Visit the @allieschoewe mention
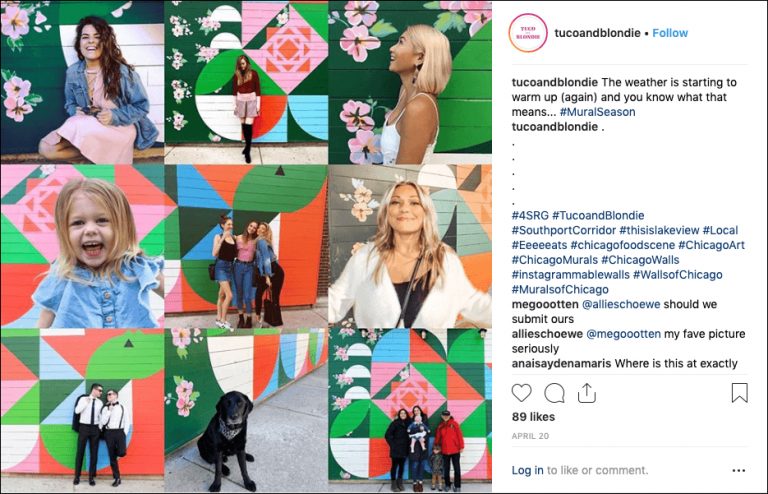This screenshot has height=494, width=768. (621, 304)
